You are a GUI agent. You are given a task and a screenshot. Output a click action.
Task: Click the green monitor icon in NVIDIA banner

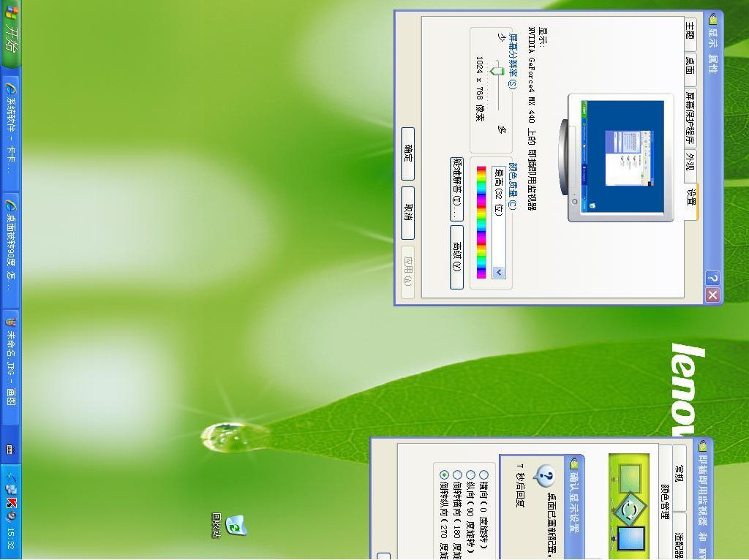[x=630, y=478]
